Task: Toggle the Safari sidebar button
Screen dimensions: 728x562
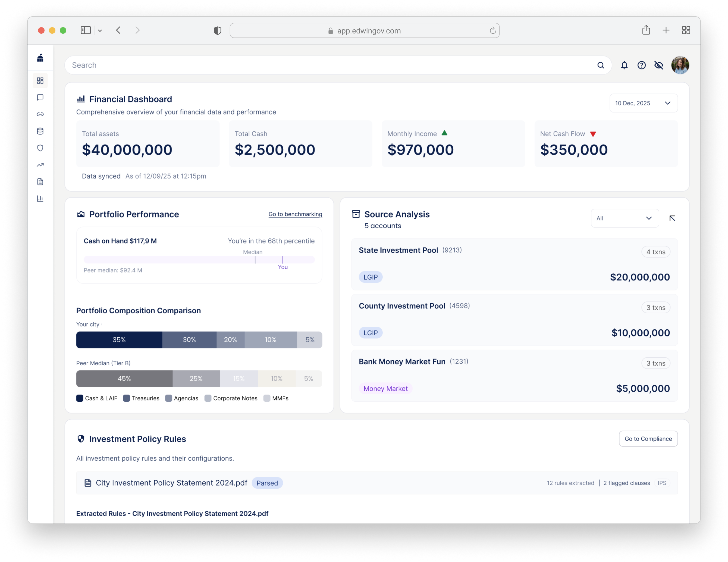Action: (86, 30)
